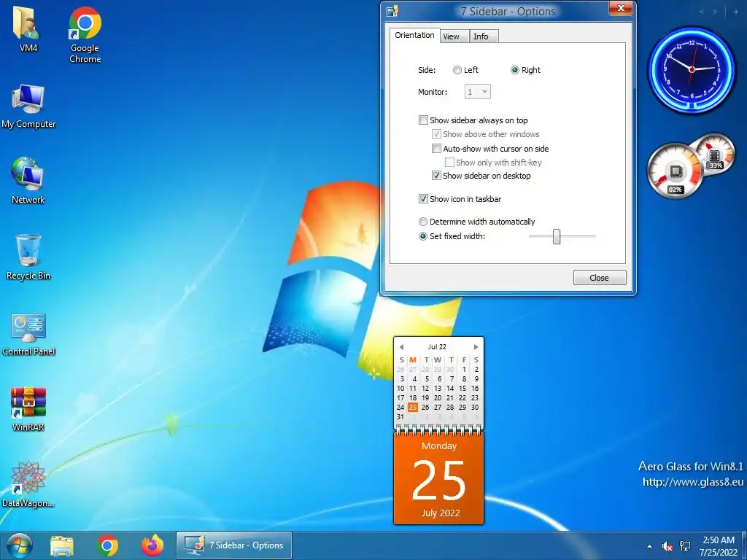Click the Jul 22 calendar header
This screenshot has height=560, width=747.
(x=438, y=346)
